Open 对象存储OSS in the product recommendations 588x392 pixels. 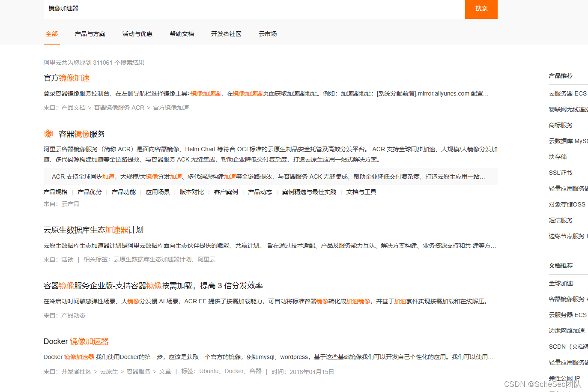[x=567, y=204]
